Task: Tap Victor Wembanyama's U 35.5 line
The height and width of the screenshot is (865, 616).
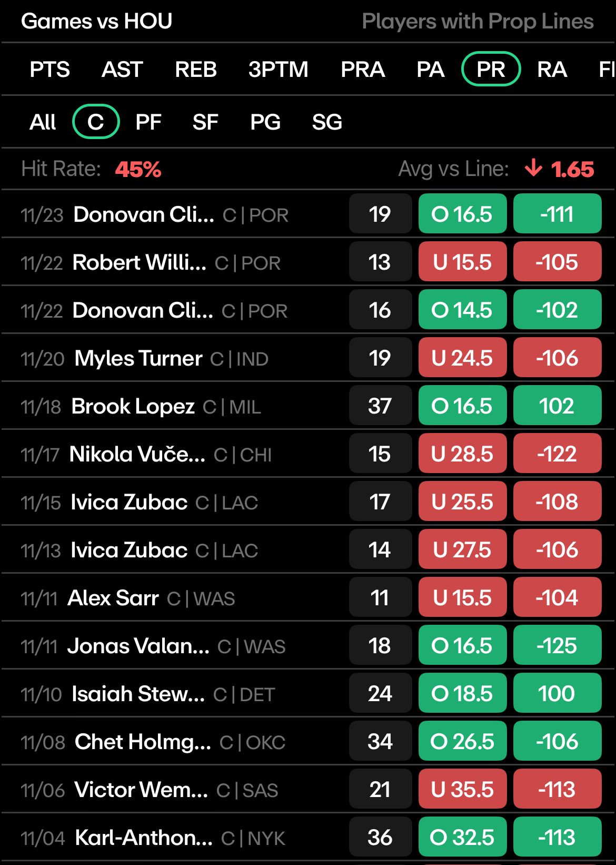Action: click(x=462, y=789)
